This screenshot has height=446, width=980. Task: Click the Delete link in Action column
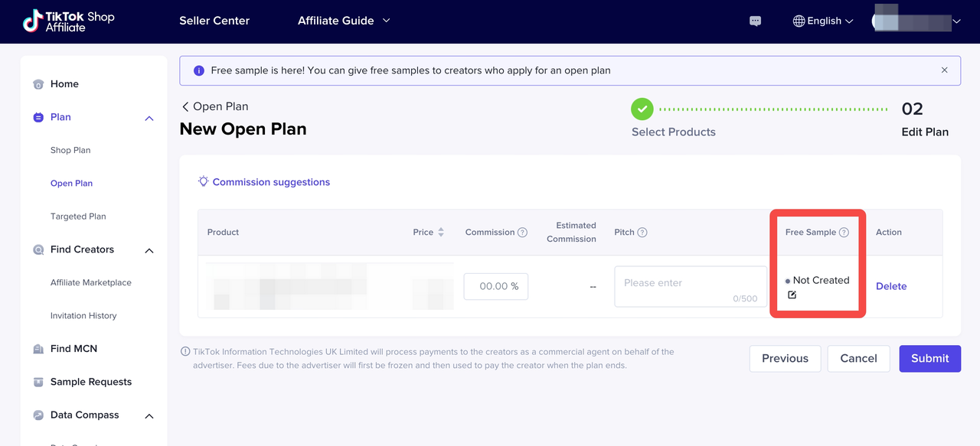pos(890,286)
